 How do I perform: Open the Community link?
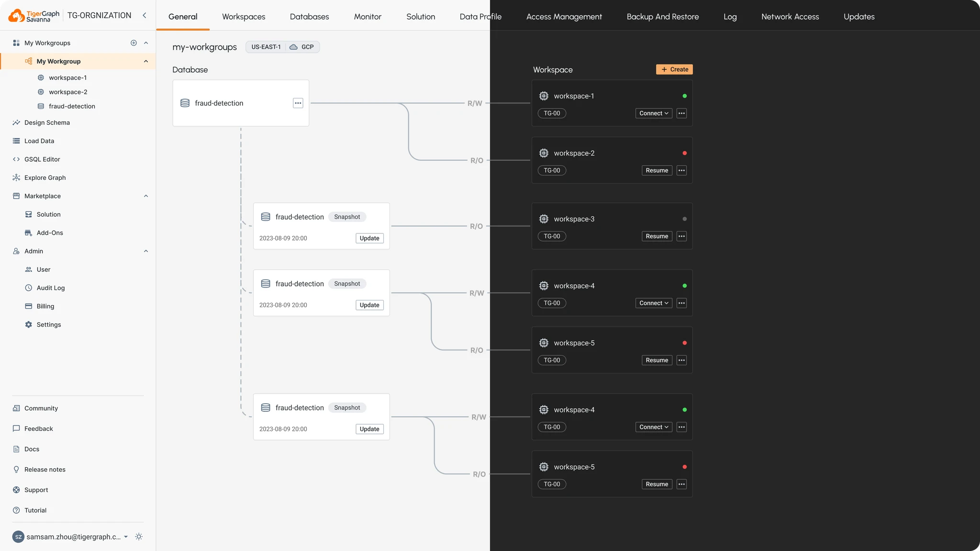(x=41, y=408)
